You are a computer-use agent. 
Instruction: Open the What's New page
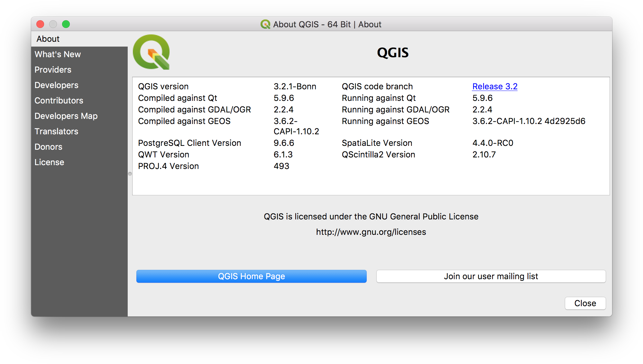[57, 54]
